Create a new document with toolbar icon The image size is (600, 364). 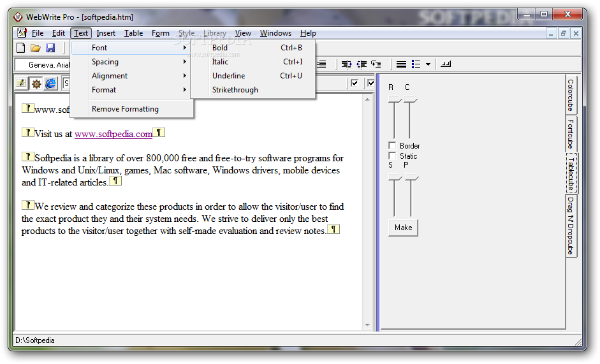[21, 48]
